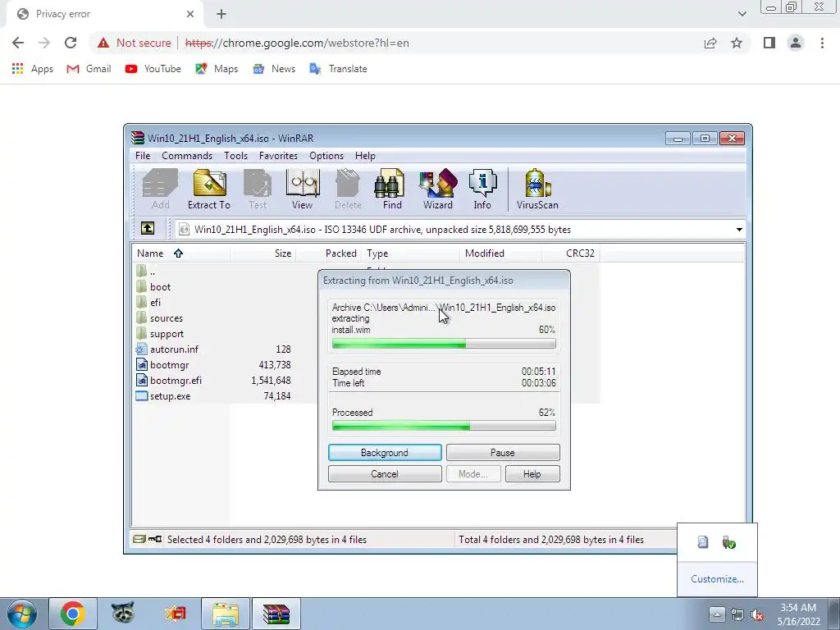Click the Not secure warning icon

(x=103, y=43)
